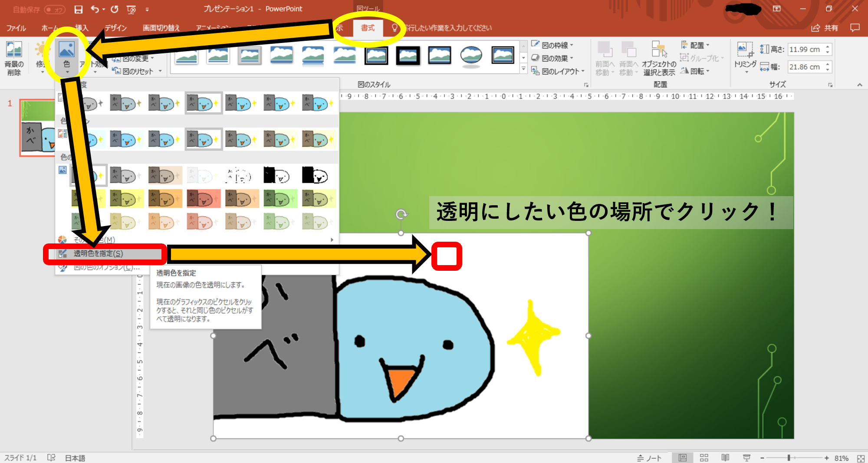Choose 透明色を指定(S) menu item
This screenshot has width=868, height=463.
coord(105,253)
